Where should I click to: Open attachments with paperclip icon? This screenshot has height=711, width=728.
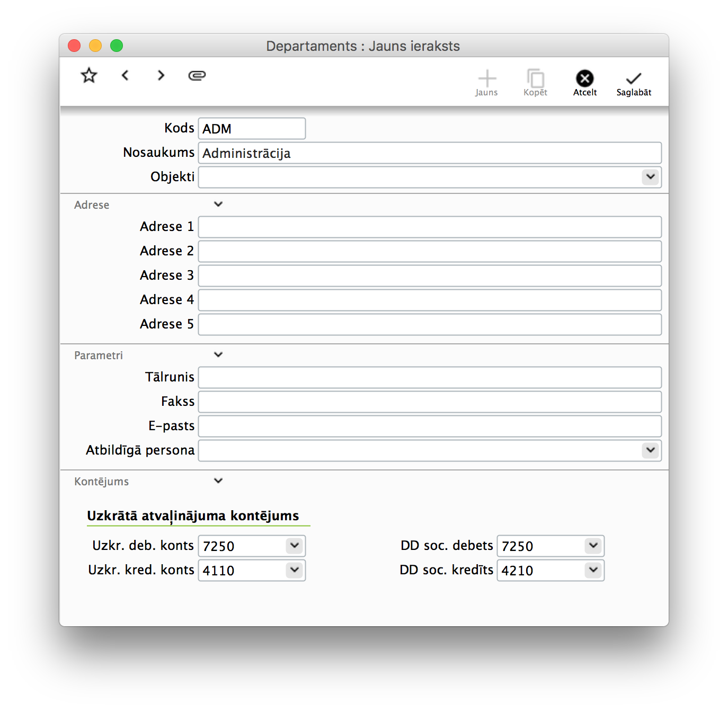click(x=197, y=75)
